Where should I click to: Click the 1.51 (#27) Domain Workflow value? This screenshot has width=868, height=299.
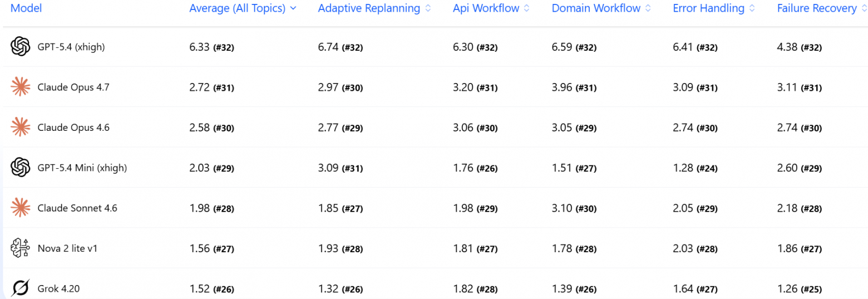(574, 168)
